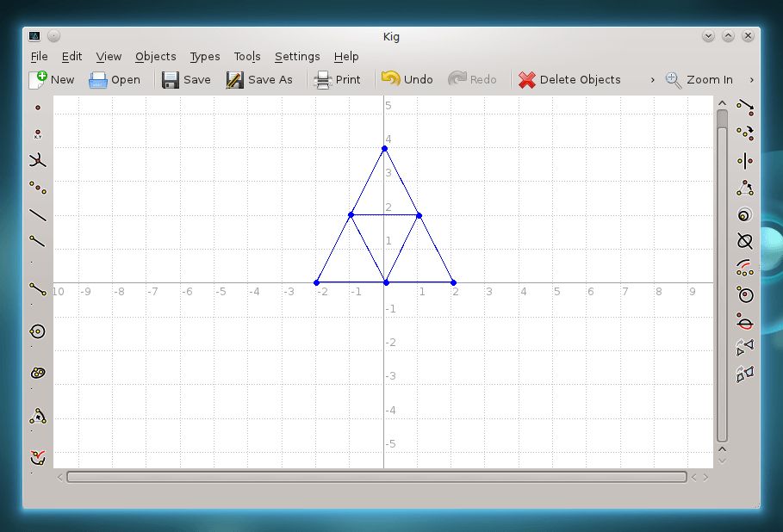
Task: Open the Objects menu
Action: pyautogui.click(x=155, y=56)
